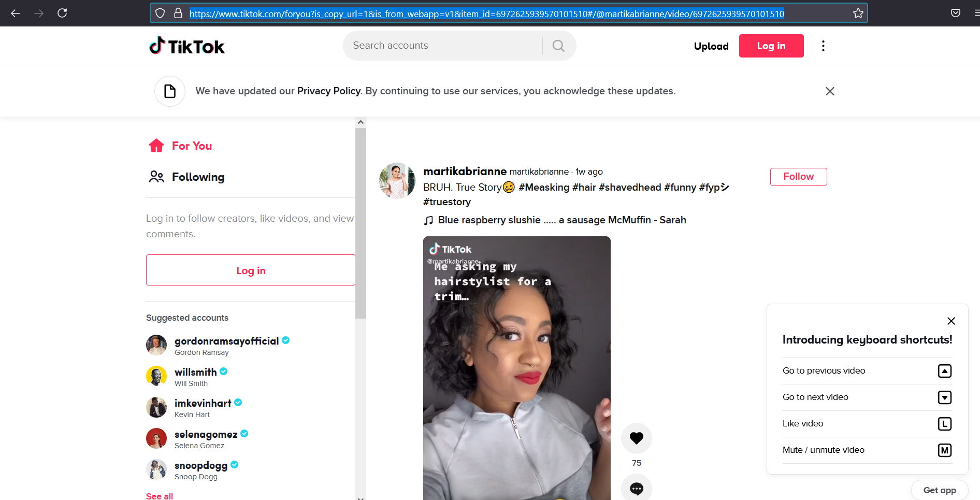This screenshot has width=980, height=500.
Task: Click the Get app button
Action: click(x=940, y=490)
